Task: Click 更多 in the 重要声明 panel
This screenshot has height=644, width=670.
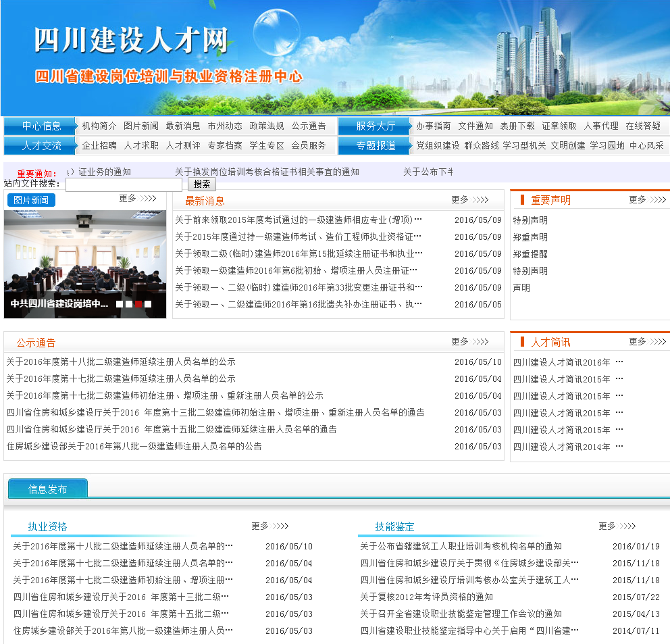Action: 648,200
